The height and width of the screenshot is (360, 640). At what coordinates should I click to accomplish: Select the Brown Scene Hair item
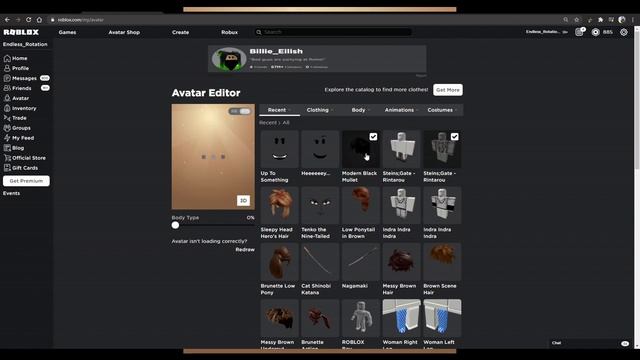(x=442, y=269)
